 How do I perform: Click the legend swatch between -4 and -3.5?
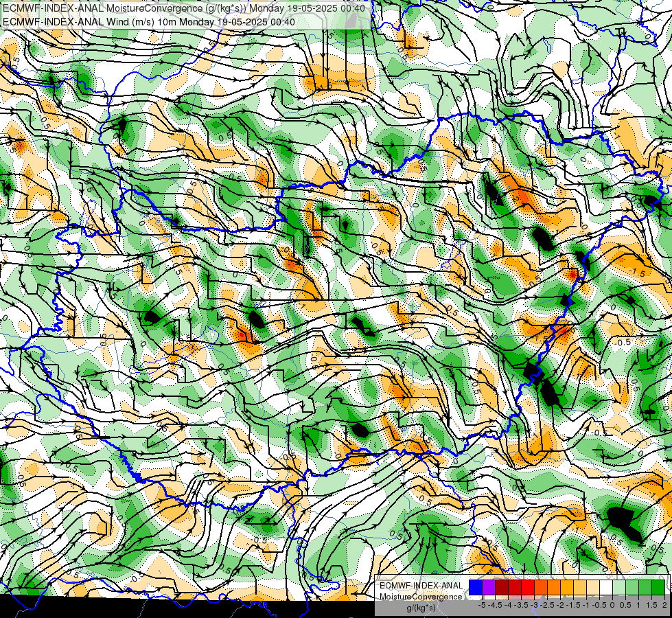tap(515, 588)
